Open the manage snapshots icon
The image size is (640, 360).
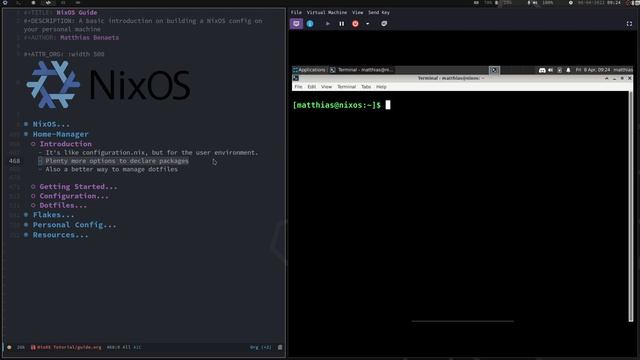coord(384,24)
